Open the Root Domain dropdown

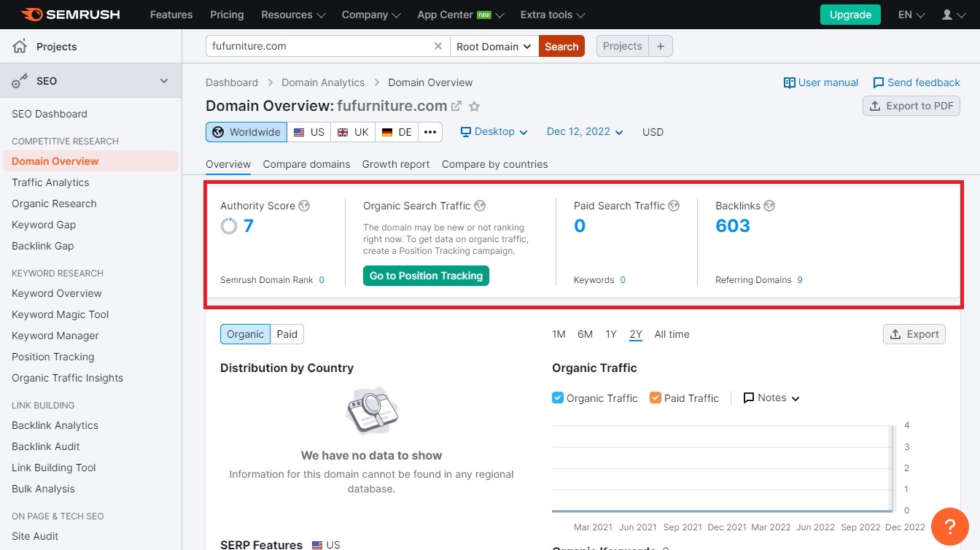click(x=494, y=46)
